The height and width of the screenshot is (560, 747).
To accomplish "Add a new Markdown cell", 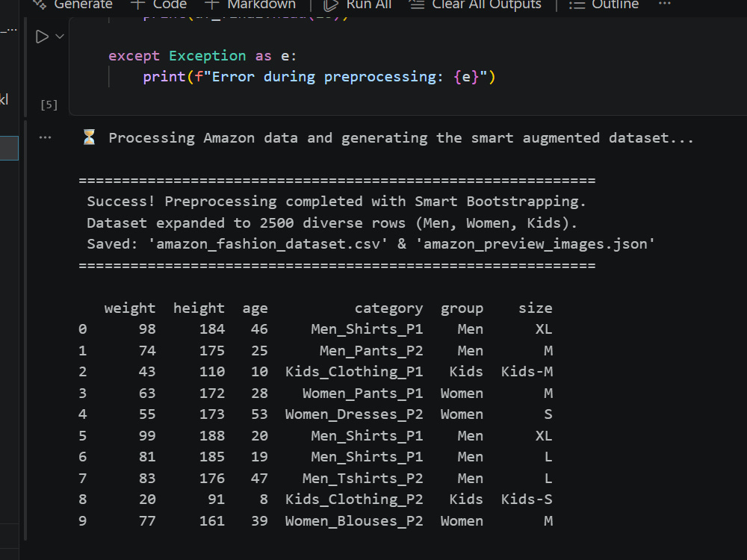I will (250, 4).
